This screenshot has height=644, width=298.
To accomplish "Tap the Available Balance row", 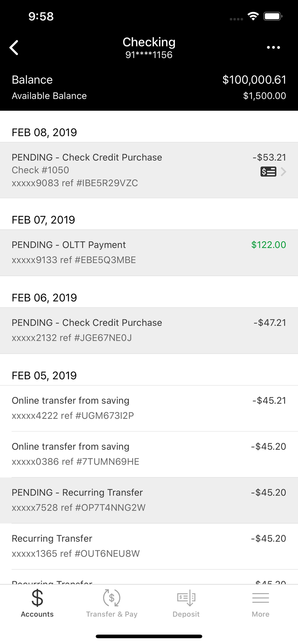I will click(x=149, y=96).
